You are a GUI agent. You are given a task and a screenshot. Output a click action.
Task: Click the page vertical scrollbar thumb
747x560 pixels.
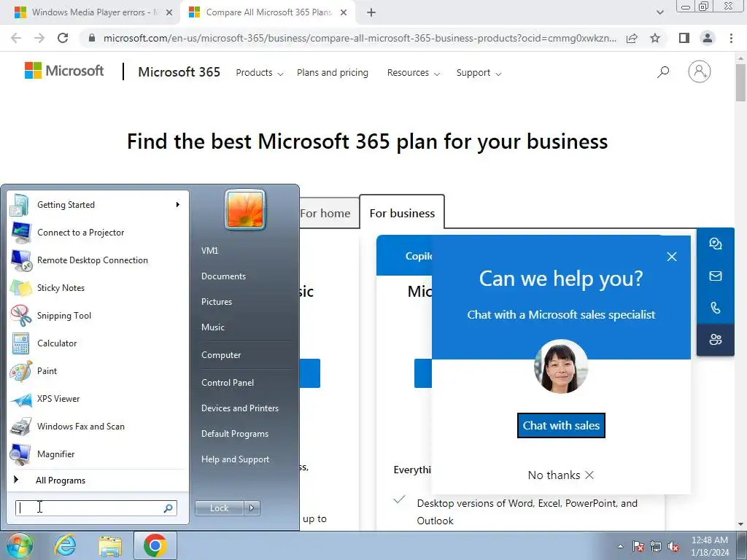coord(740,82)
